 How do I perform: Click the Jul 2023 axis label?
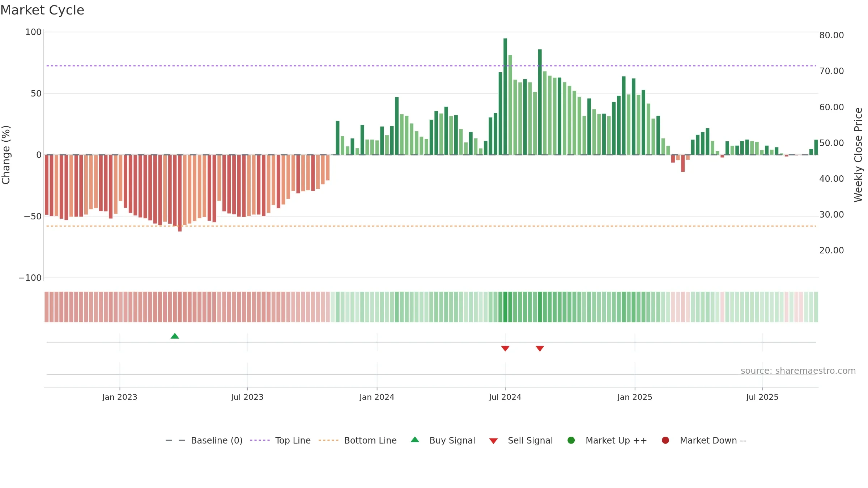(x=247, y=397)
